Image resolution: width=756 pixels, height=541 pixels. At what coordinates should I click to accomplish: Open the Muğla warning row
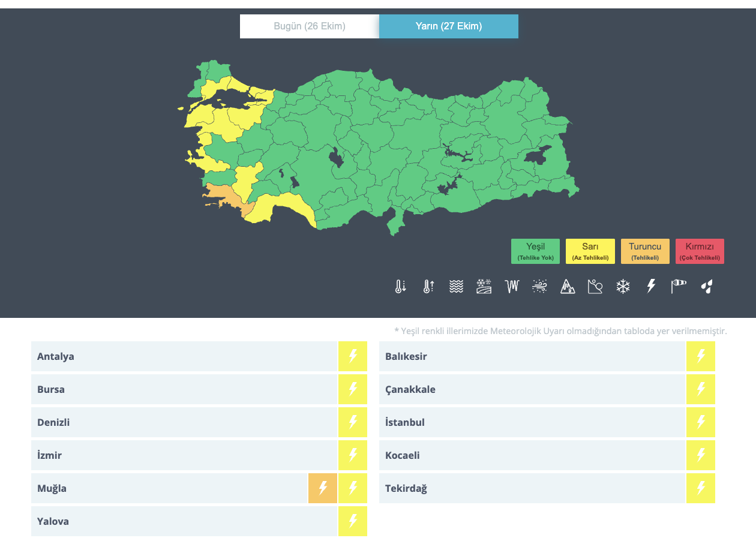pyautogui.click(x=199, y=488)
